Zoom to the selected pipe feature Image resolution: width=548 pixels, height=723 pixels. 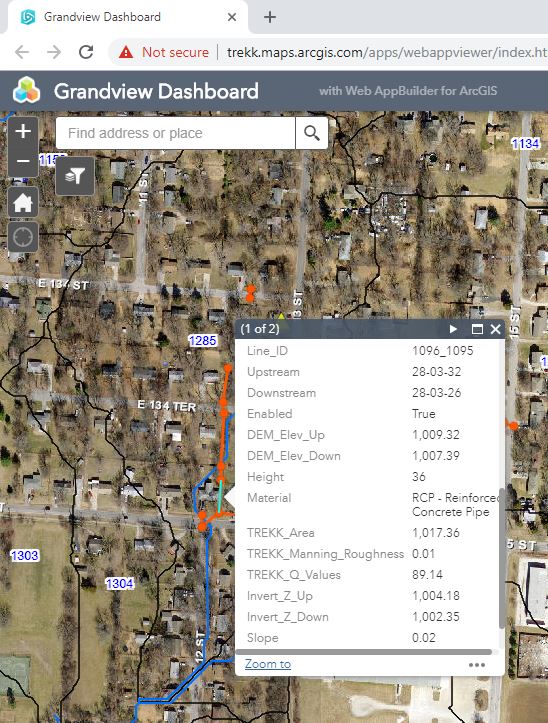268,664
